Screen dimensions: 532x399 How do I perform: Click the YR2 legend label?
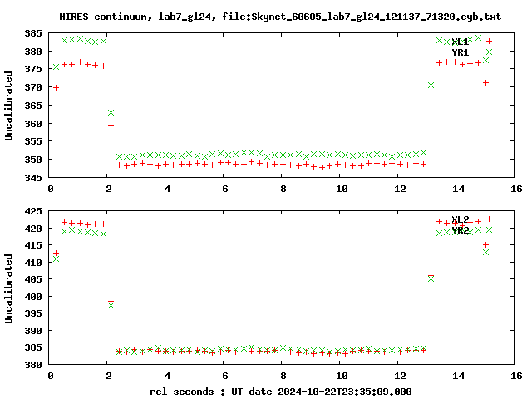[x=461, y=230]
